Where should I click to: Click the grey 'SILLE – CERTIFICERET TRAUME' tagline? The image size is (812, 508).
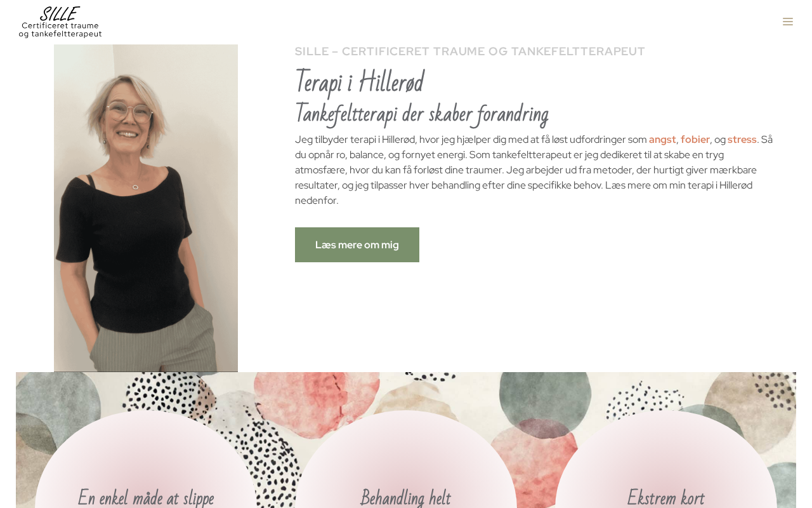pyautogui.click(x=470, y=51)
